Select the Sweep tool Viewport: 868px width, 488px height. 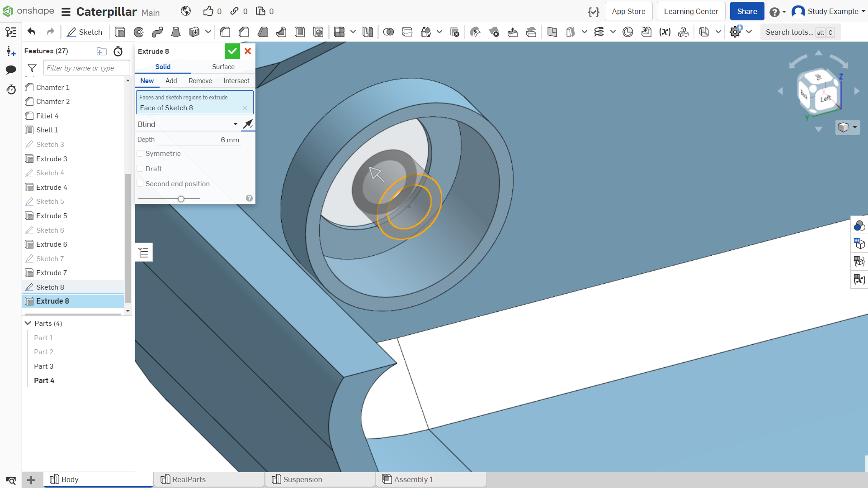(x=157, y=32)
